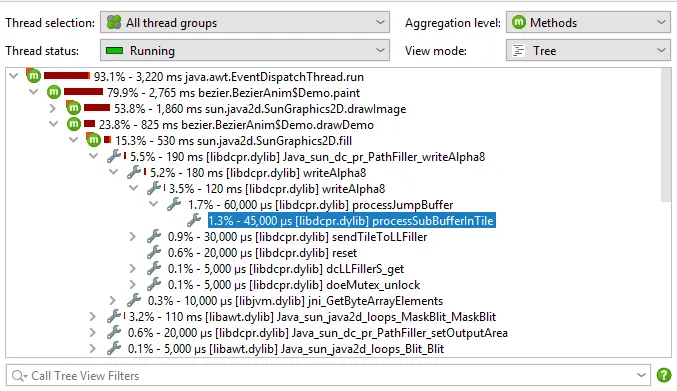Expand the sendTileToLLFiller node
Viewport: 677px width, 391px height.
(x=133, y=236)
